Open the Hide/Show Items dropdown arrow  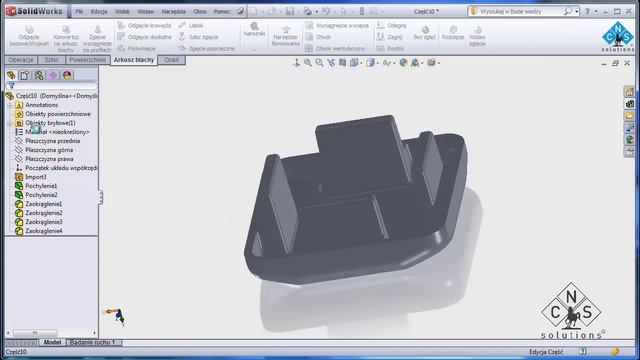click(394, 63)
